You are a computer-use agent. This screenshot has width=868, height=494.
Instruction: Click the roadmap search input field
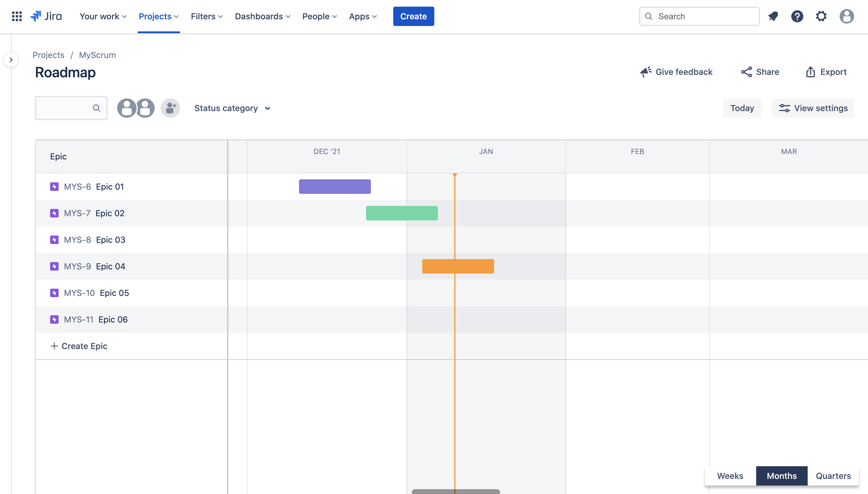tap(64, 108)
